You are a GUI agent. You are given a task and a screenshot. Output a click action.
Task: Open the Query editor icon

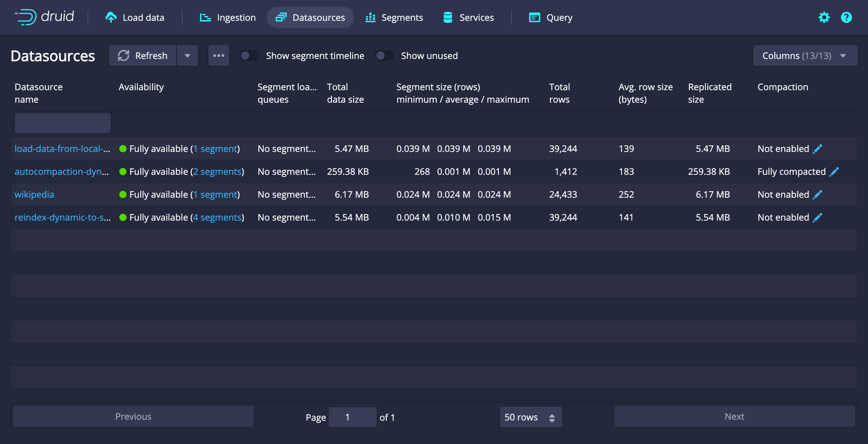click(533, 17)
